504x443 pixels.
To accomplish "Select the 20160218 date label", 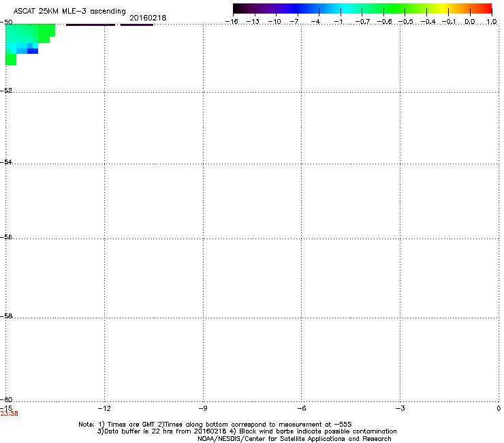I will (148, 18).
